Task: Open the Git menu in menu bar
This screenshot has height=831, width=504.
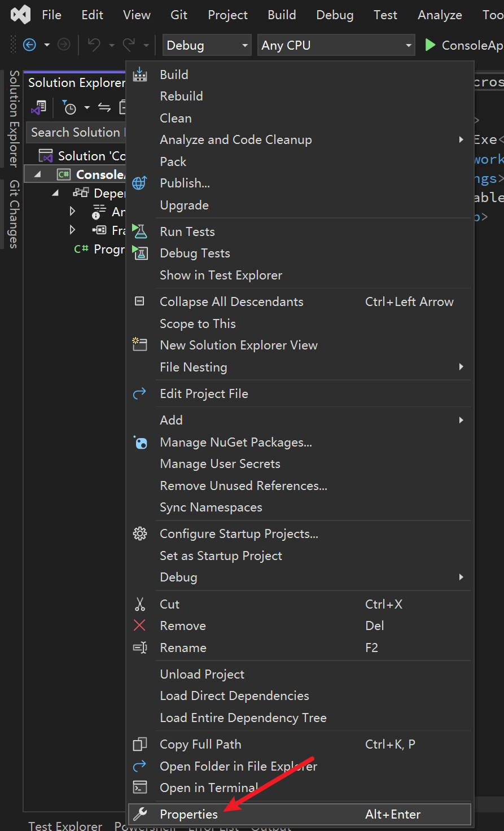Action: coord(179,15)
